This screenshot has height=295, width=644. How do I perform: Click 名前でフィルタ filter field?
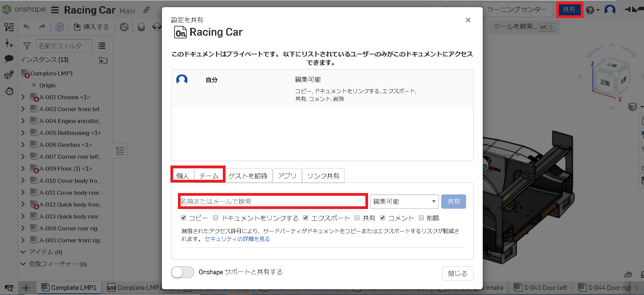(x=64, y=46)
